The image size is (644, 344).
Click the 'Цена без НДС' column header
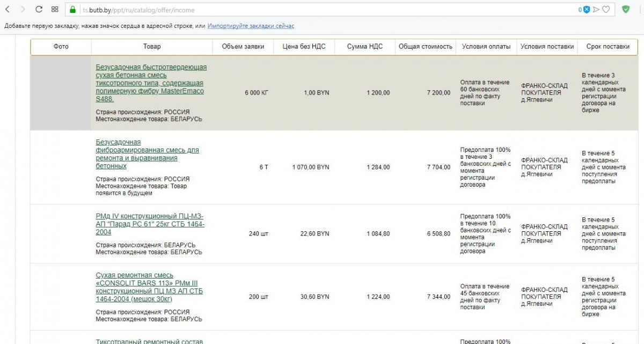(x=304, y=47)
